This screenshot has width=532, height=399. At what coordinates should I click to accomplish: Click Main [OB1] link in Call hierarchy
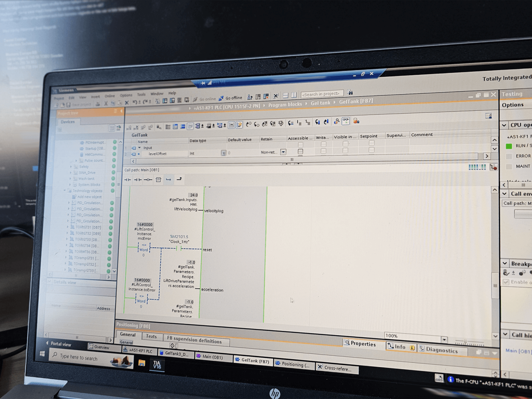click(518, 351)
